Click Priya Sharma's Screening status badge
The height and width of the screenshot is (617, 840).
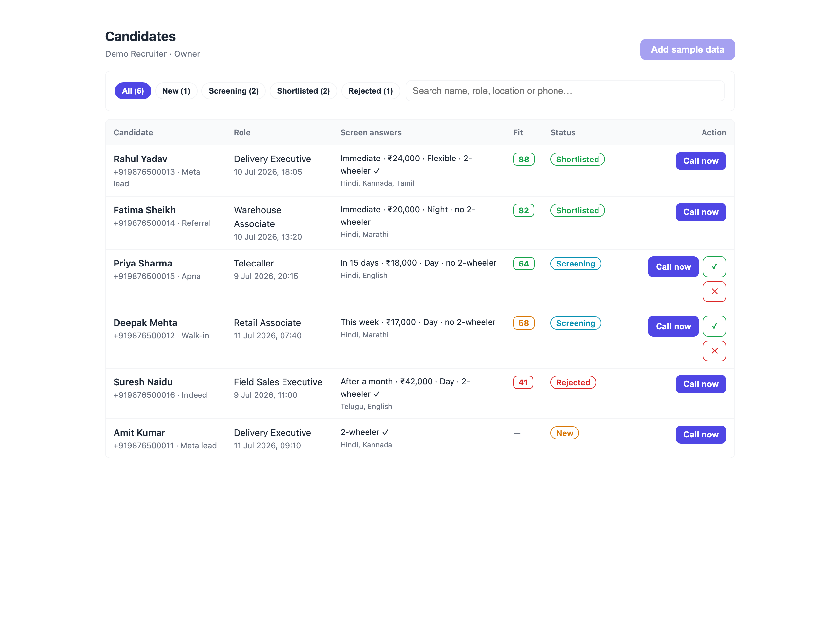(575, 263)
